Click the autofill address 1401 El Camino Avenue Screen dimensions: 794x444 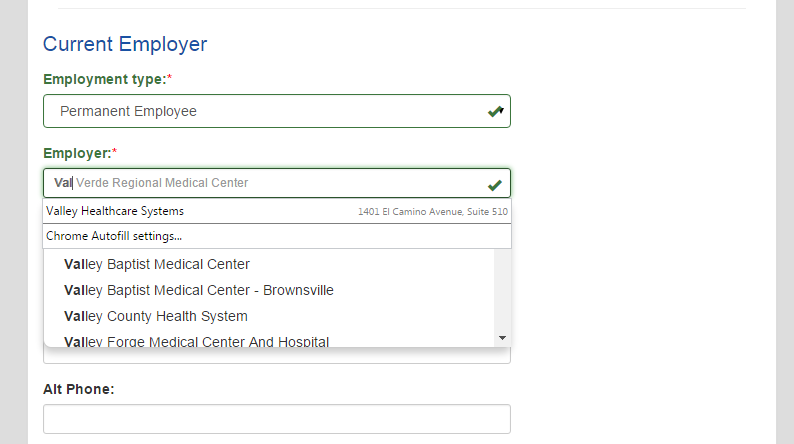click(x=433, y=212)
